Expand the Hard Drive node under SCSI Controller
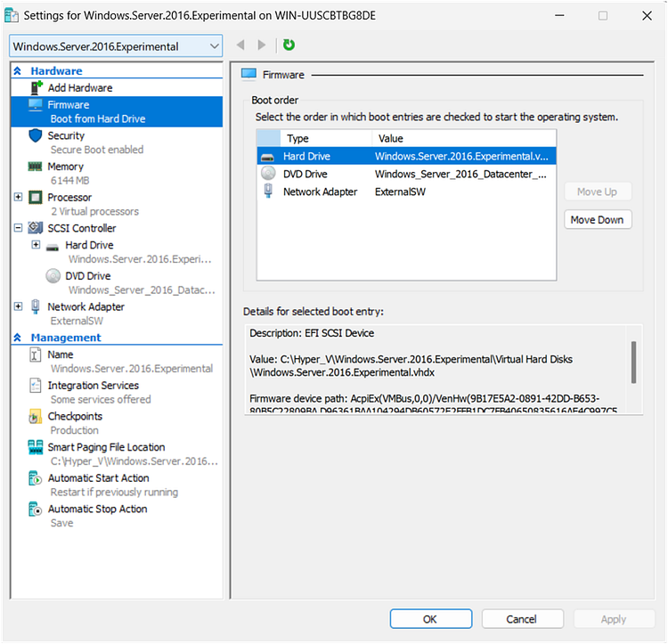The height and width of the screenshot is (644, 668). click(x=37, y=244)
